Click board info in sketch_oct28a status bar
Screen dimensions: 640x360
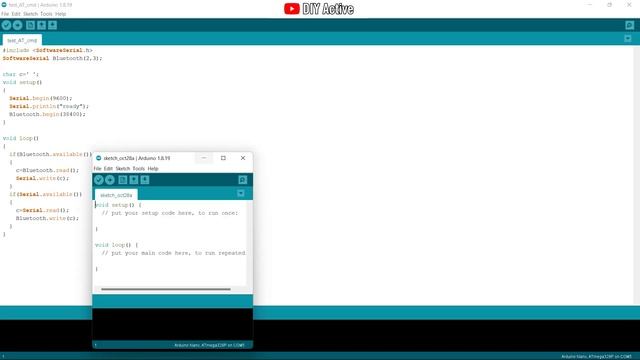209,345
